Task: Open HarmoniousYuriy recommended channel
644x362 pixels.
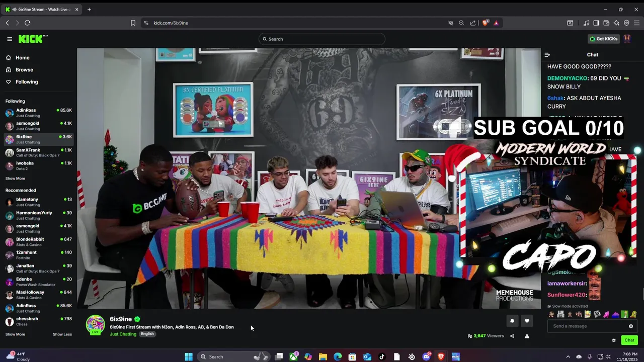Action: [x=39, y=215]
